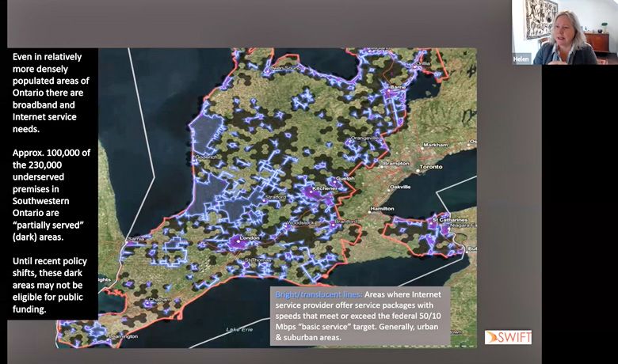This screenshot has width=618, height=364.
Task: Click the 'Bright/translucent lines:' legend heading
Action: point(319,294)
